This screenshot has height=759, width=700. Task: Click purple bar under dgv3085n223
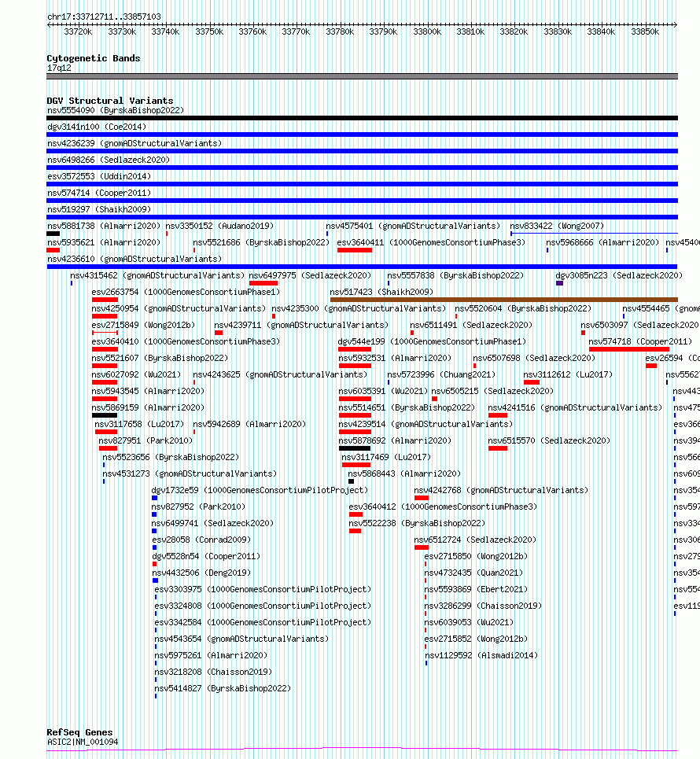[x=560, y=283]
